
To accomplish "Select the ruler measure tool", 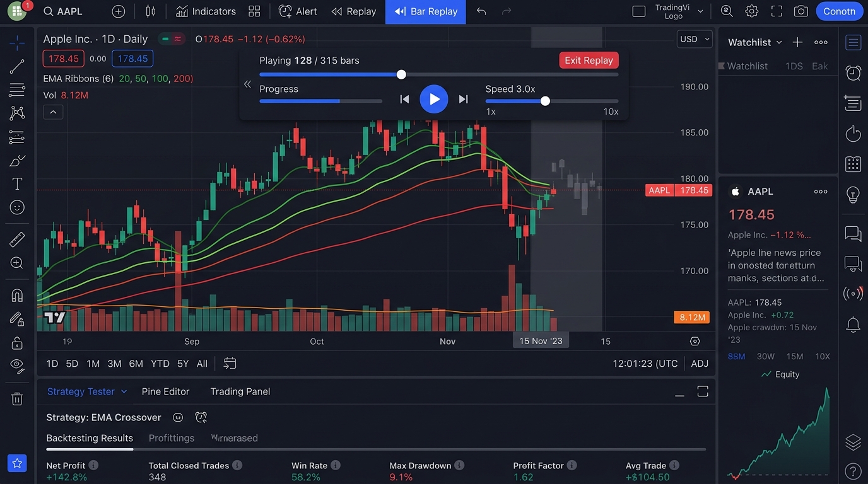I will (x=17, y=239).
